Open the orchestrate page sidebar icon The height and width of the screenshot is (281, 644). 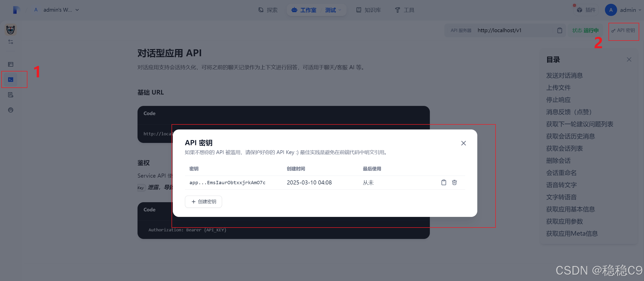click(x=11, y=64)
